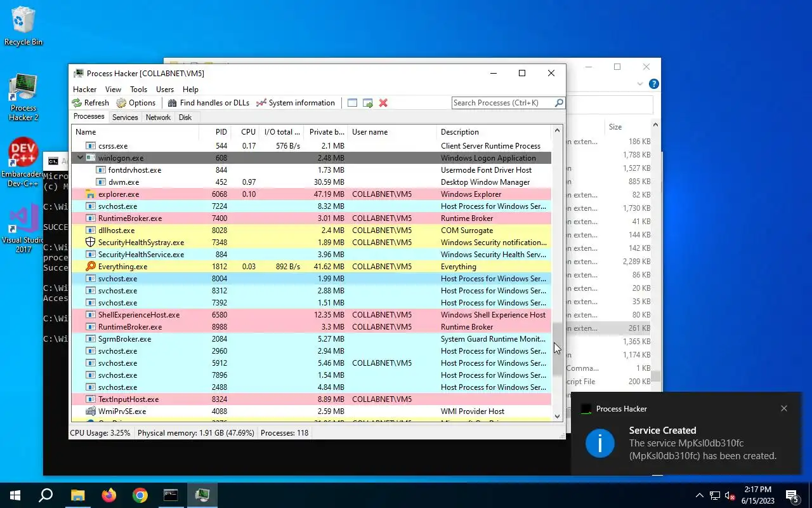The height and width of the screenshot is (508, 812).
Task: Click the Everything.exe orange magnifier icon
Action: tap(90, 267)
